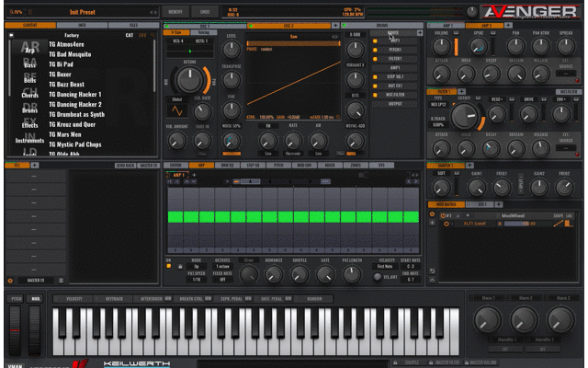Switch to the EDITOR tab
This screenshot has width=588, height=368.
coord(175,166)
